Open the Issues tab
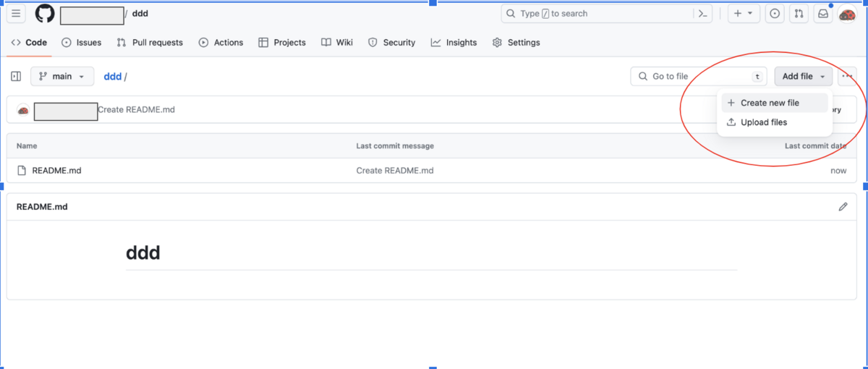 click(x=82, y=43)
